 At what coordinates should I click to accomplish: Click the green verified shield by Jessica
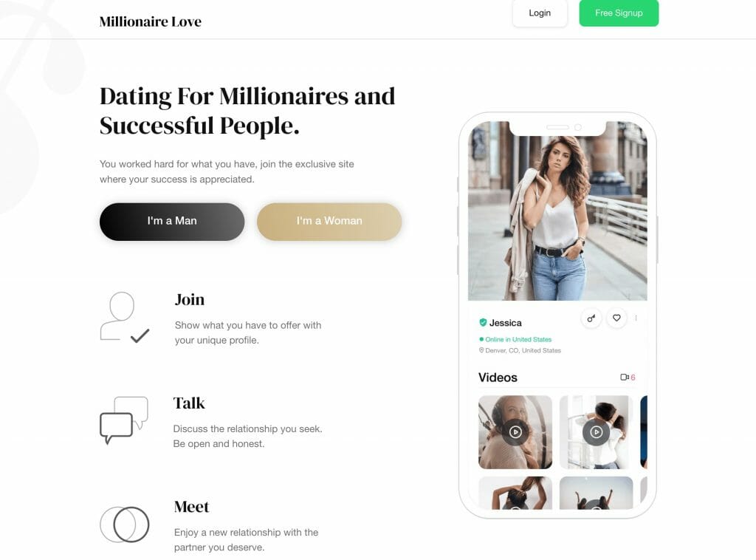(x=483, y=323)
